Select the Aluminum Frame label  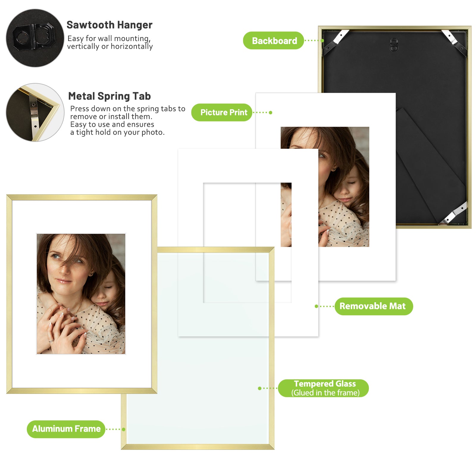pos(66,429)
